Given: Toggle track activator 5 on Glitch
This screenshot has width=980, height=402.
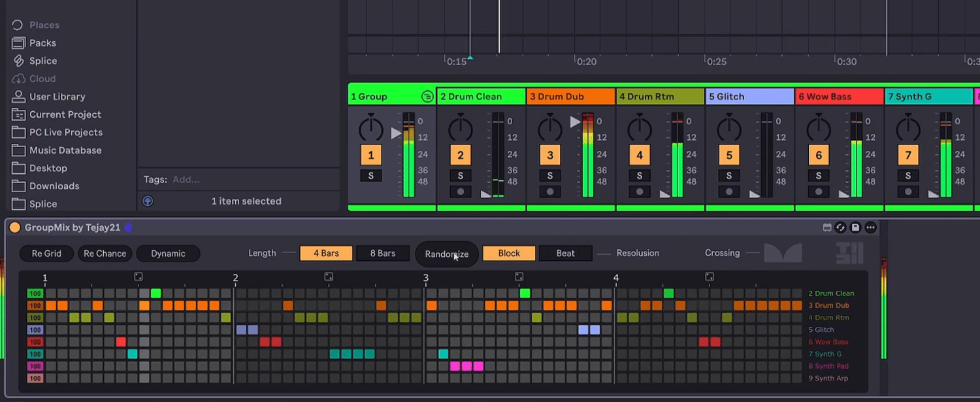Looking at the screenshot, I should (x=729, y=156).
